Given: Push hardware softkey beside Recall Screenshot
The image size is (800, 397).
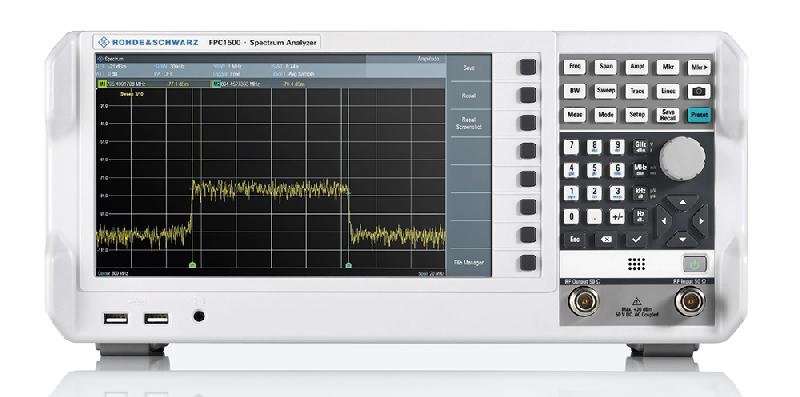Looking at the screenshot, I should point(528,123).
